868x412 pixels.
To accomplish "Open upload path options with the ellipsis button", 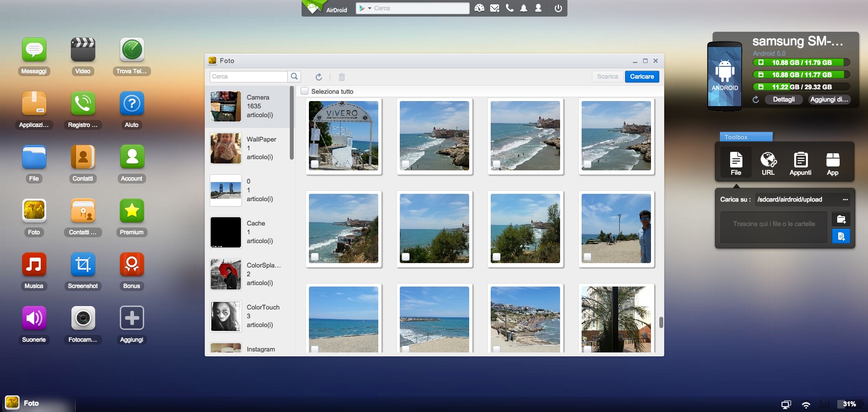I will tap(845, 199).
